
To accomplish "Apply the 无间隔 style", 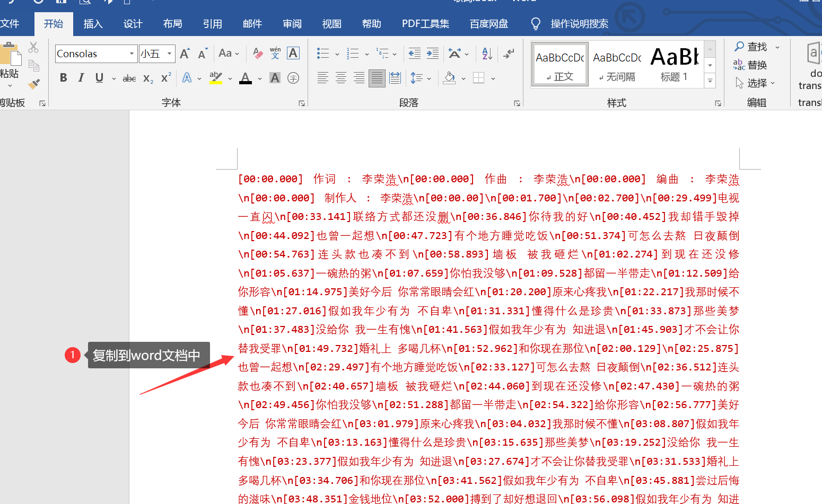I will 617,65.
